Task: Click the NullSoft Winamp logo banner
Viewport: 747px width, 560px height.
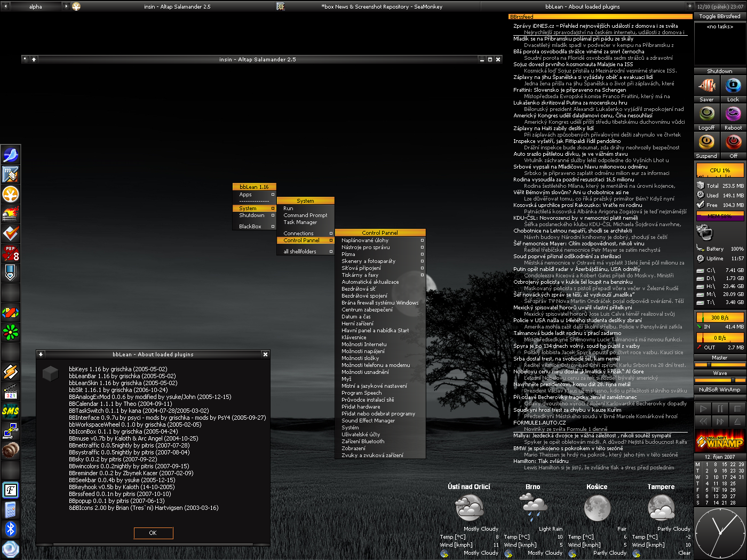Action: pos(720,441)
